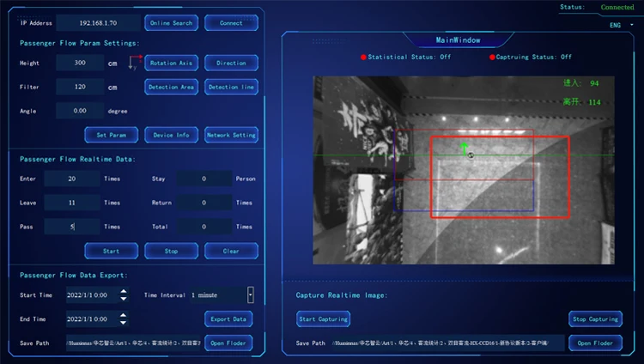Edit the Angle value field
Viewport: 644px width, 364px height.
tap(80, 111)
